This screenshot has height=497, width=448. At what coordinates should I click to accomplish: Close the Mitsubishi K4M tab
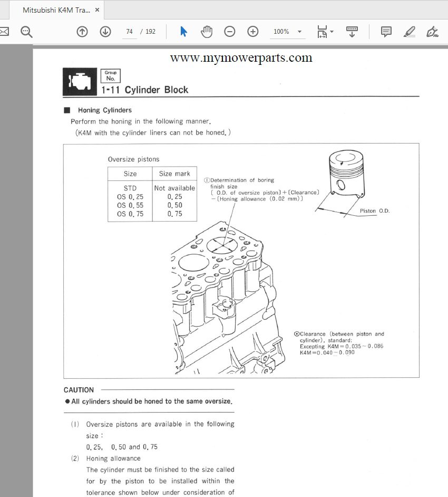tap(97, 9)
